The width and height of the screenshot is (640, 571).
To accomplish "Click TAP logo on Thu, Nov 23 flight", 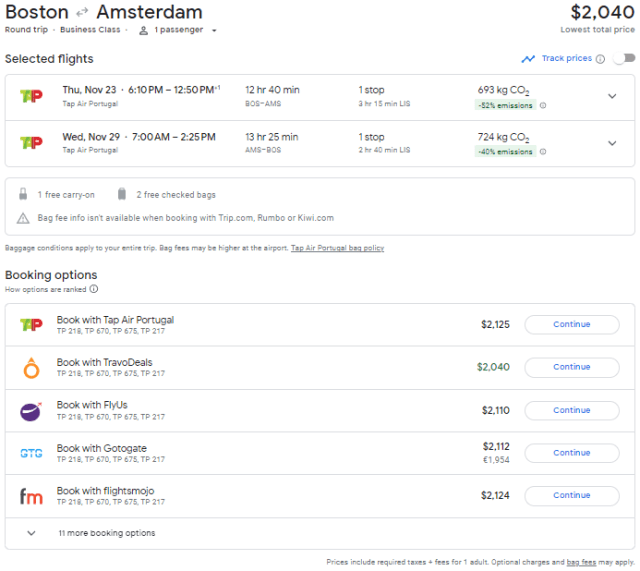I will coord(31,96).
